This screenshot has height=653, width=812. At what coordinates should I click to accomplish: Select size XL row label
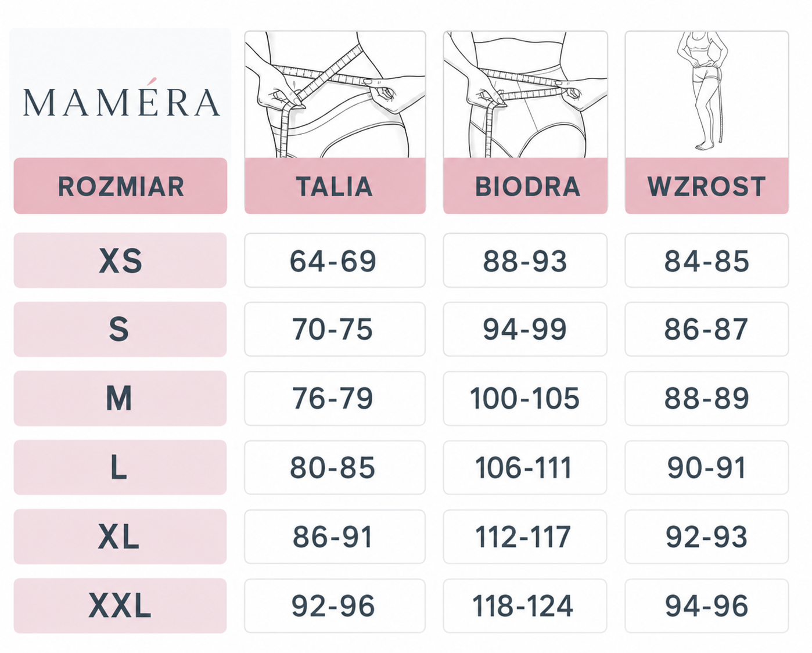(x=120, y=536)
